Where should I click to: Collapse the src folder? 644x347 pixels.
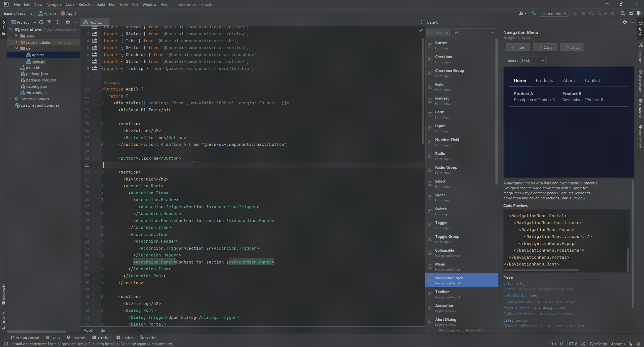[x=16, y=49]
